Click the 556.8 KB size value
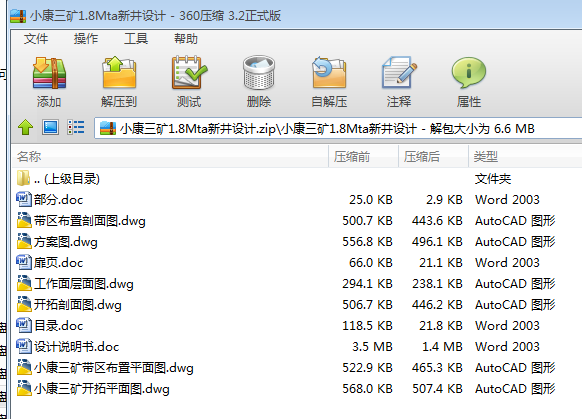Screen dimensions: 582x419 pos(367,242)
